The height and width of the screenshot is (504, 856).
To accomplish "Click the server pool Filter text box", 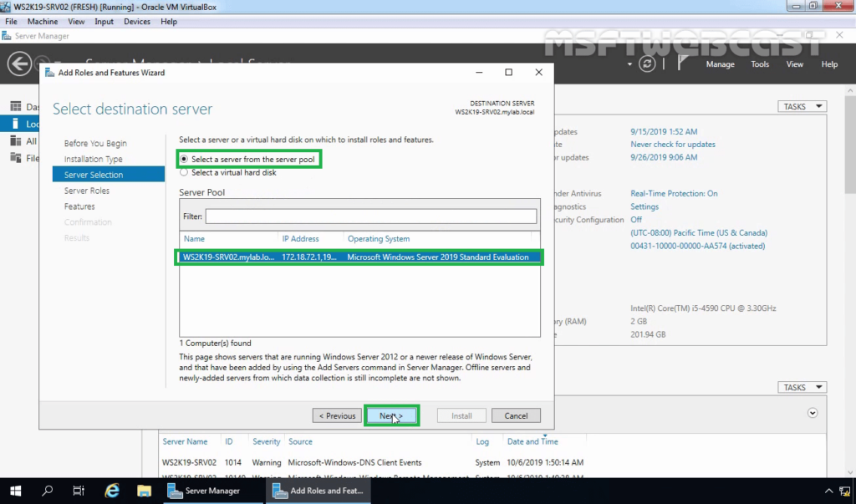I will click(370, 216).
